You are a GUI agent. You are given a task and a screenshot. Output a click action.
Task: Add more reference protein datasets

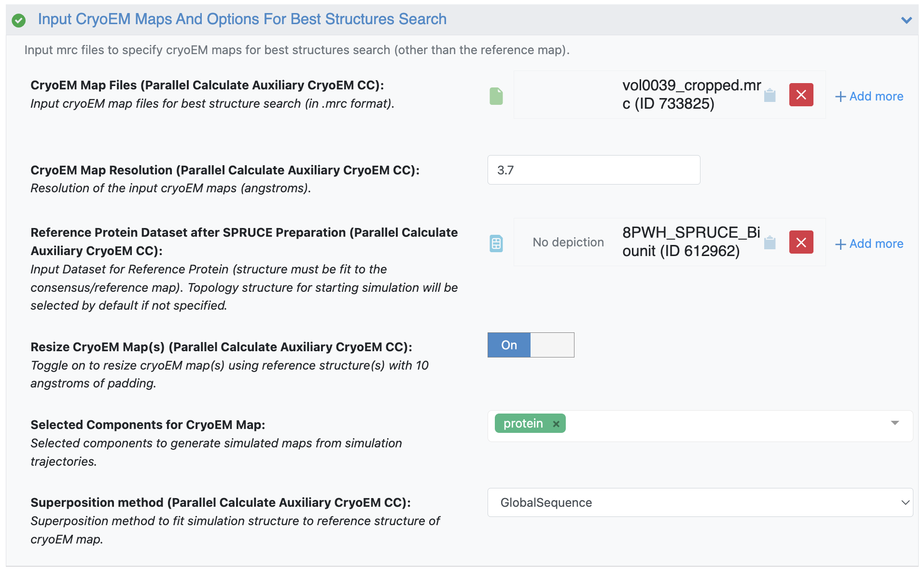click(x=869, y=244)
